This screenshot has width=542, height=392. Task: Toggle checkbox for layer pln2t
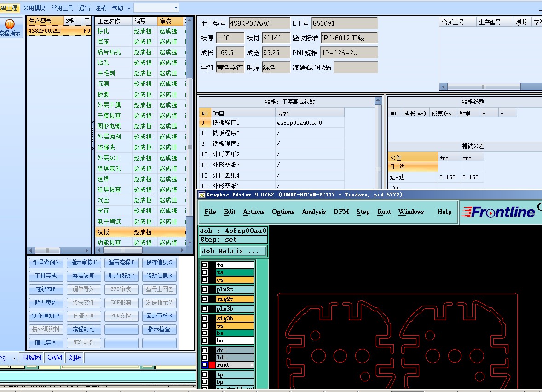[x=205, y=289]
